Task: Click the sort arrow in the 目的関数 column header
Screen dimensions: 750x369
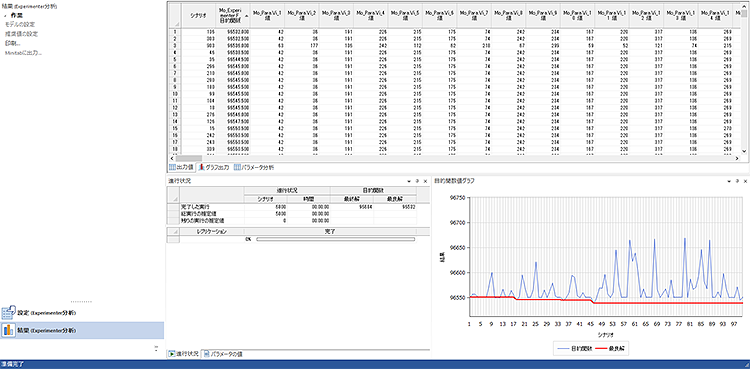Action: 246,16
